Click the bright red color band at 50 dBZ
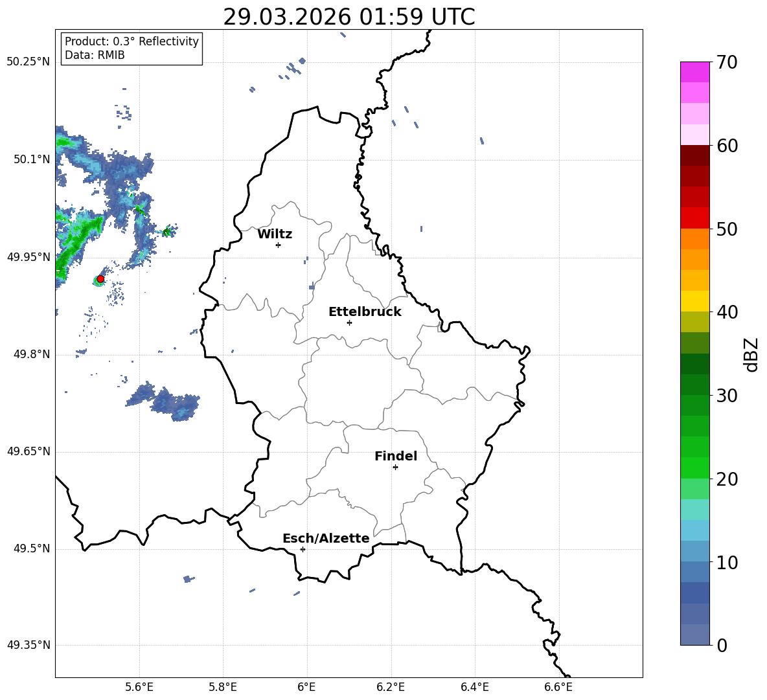767x700 pixels. coord(694,218)
